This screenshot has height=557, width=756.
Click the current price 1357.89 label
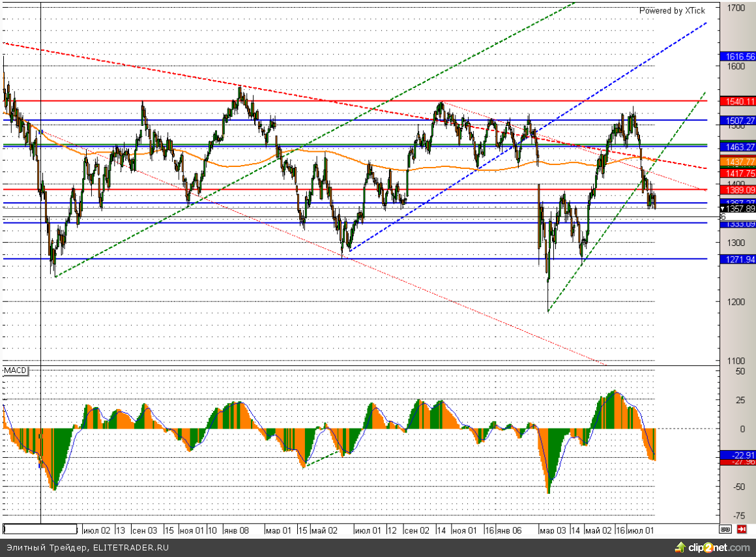pos(738,209)
